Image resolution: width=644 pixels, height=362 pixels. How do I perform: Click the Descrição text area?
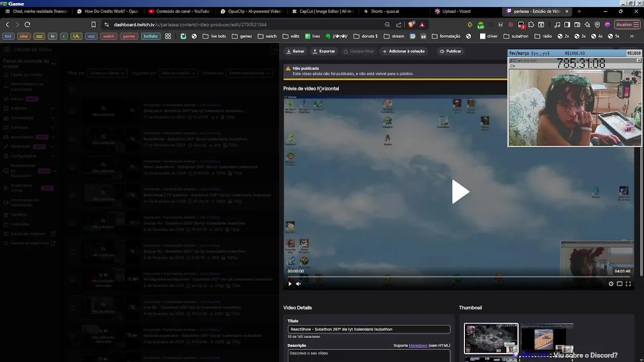(x=369, y=355)
